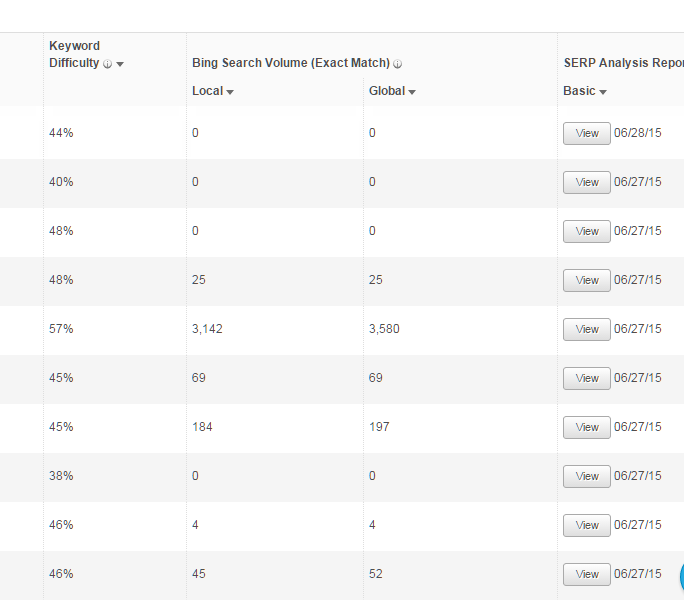View report for row with 45 local
The height and width of the screenshot is (600, 684).
click(x=587, y=574)
